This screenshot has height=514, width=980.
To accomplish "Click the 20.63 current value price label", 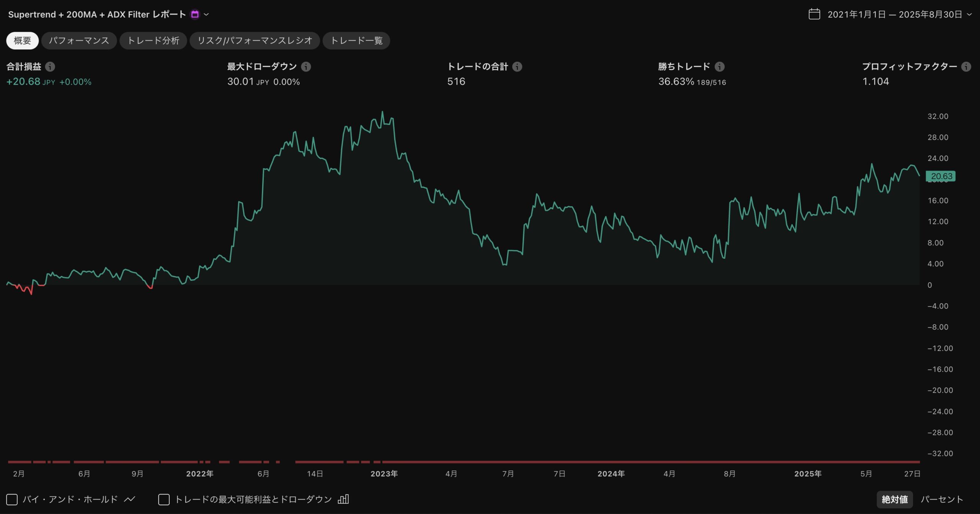I will [x=941, y=176].
